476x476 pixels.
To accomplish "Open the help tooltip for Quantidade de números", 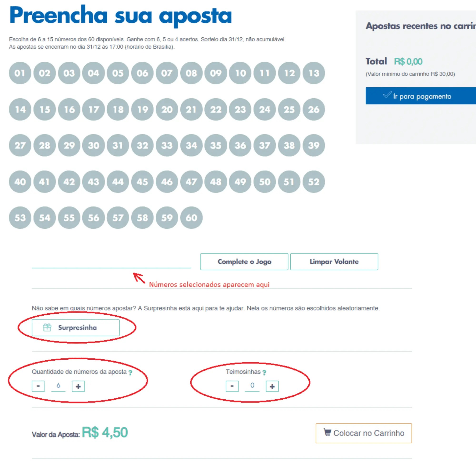I will click(x=130, y=372).
